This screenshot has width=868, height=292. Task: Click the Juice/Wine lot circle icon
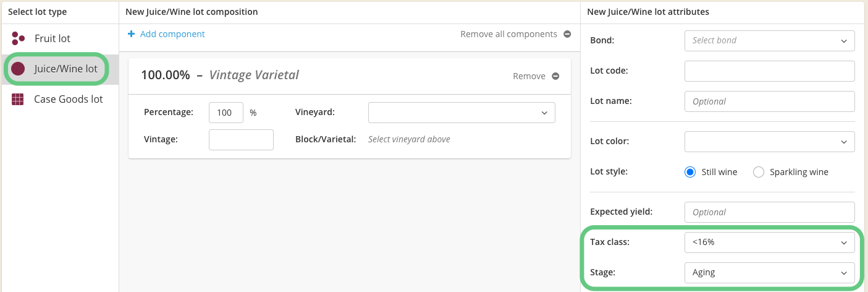18,69
